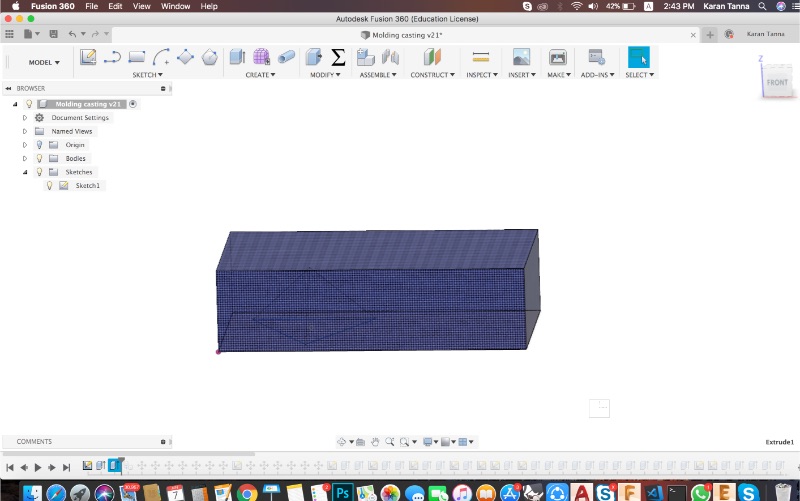Toggle Sketches folder visibility lightbulb
The image size is (800, 501).
pos(39,172)
